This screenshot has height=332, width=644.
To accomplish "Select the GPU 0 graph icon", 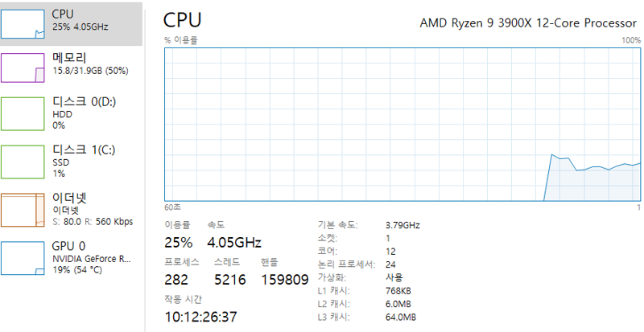I will (x=23, y=258).
